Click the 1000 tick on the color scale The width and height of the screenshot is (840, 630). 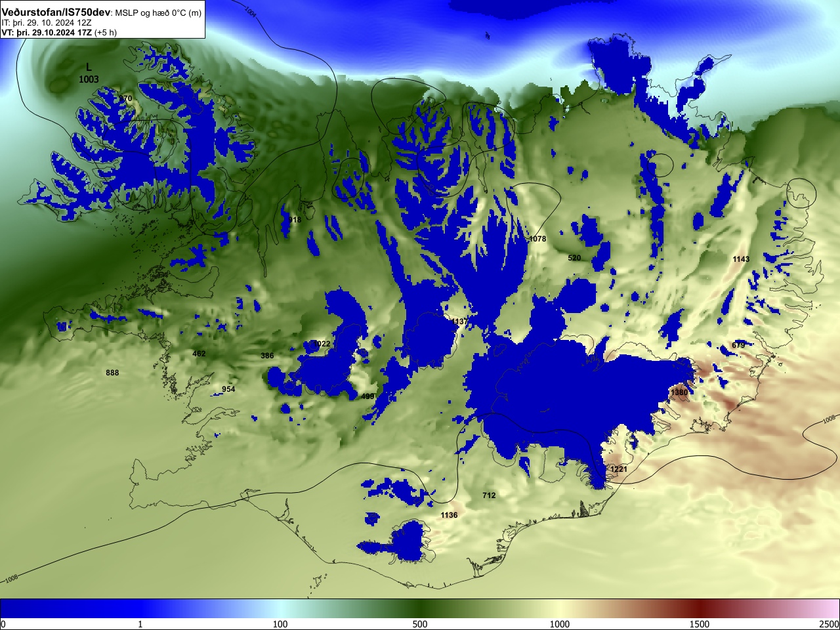tap(560, 624)
